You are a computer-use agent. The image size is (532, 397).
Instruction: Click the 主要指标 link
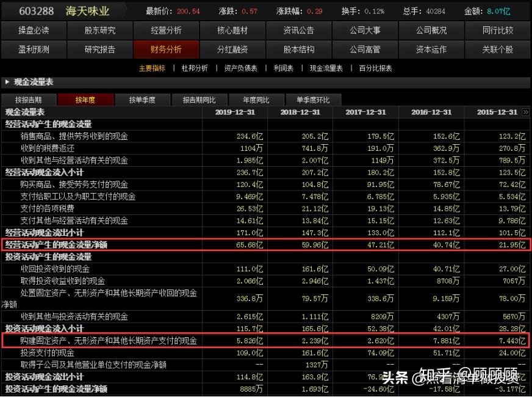coord(152,68)
